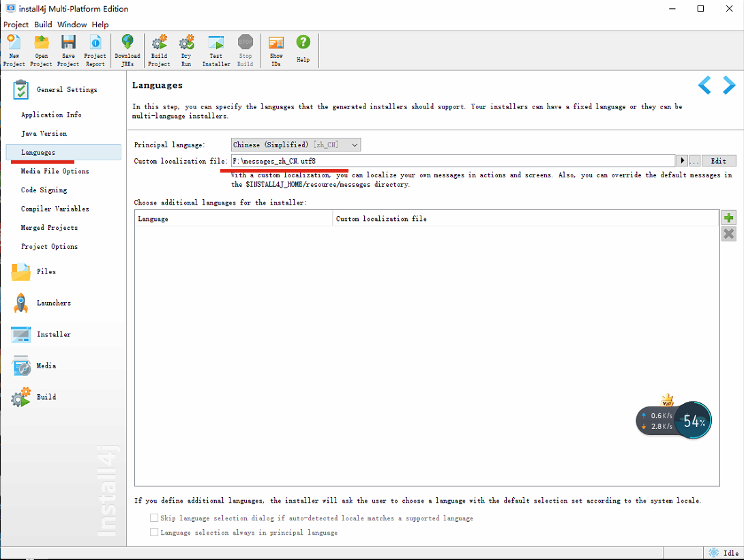This screenshot has height=560, width=744.
Task: Select Languages step in sidebar
Action: pyautogui.click(x=63, y=152)
